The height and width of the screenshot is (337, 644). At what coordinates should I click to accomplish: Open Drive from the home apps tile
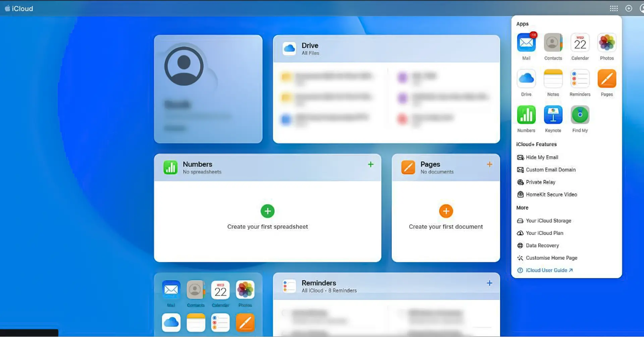171,323
